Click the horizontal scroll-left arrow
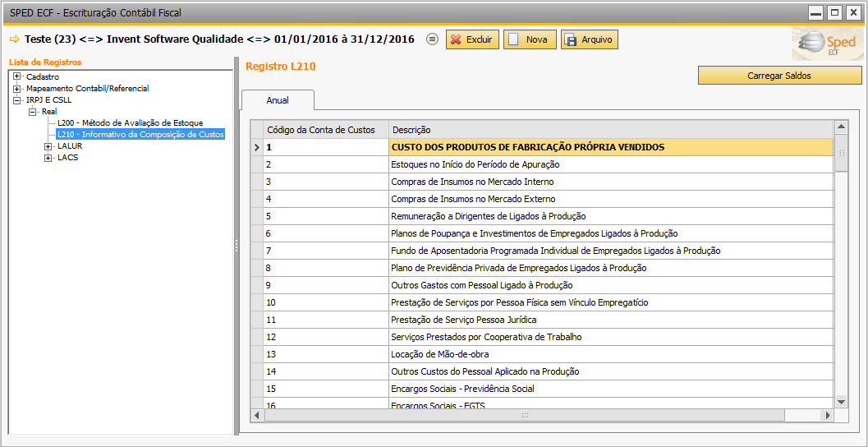 (257, 414)
